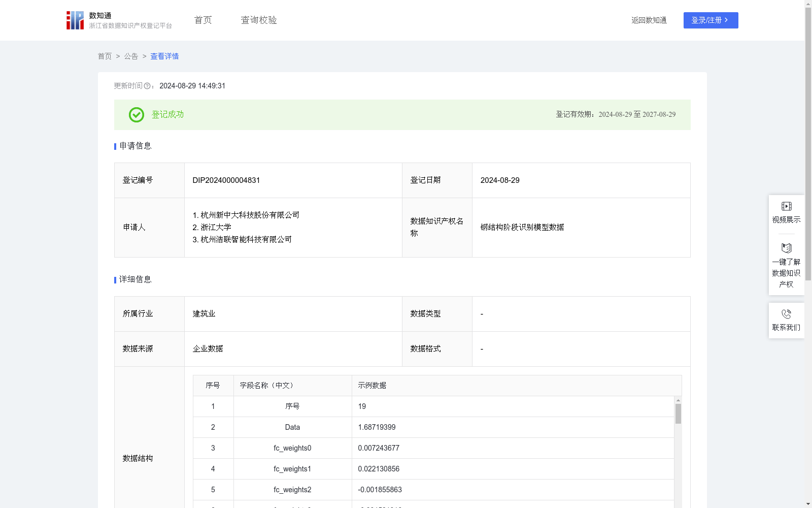Viewport: 812px width, 508px height.
Task: Click the fc_weights2 field cell
Action: [292, 490]
